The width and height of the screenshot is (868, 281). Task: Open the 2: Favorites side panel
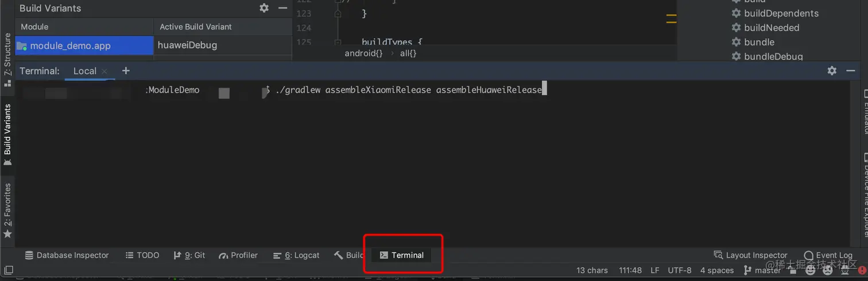7,210
